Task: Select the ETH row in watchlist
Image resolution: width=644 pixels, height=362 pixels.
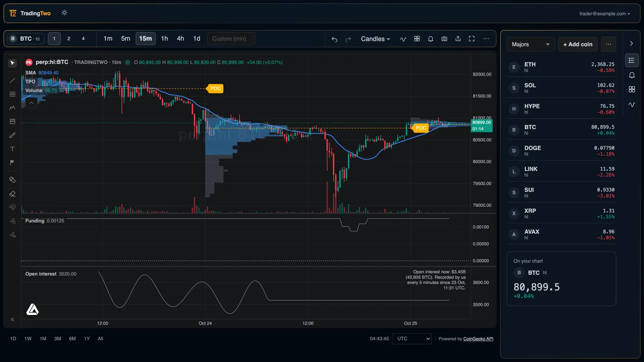Action: (561, 67)
